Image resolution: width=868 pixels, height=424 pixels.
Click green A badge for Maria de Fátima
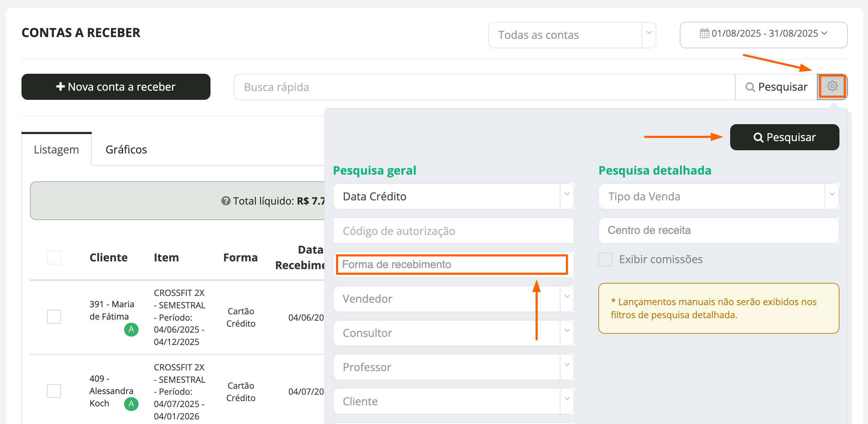pyautogui.click(x=131, y=329)
